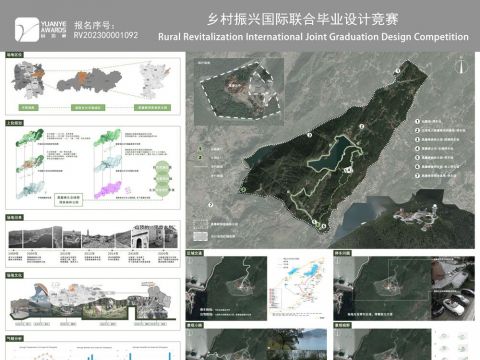480x360 pixels.
Task: Click the climate analysis bar chart
Action: point(93,353)
